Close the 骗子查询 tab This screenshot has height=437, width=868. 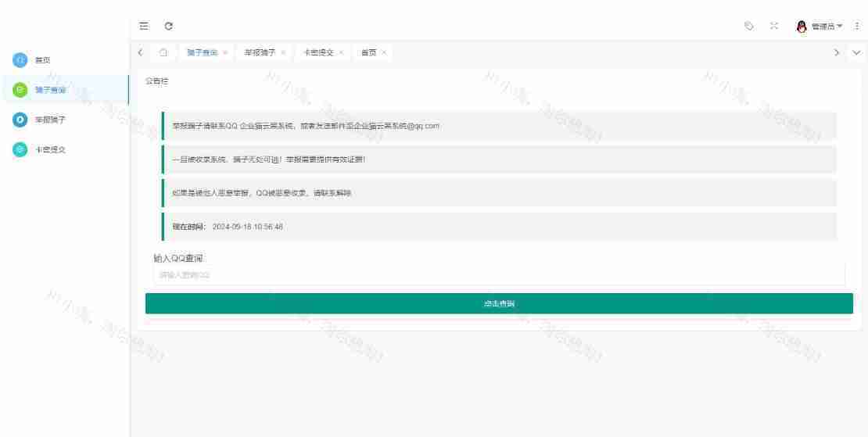225,52
